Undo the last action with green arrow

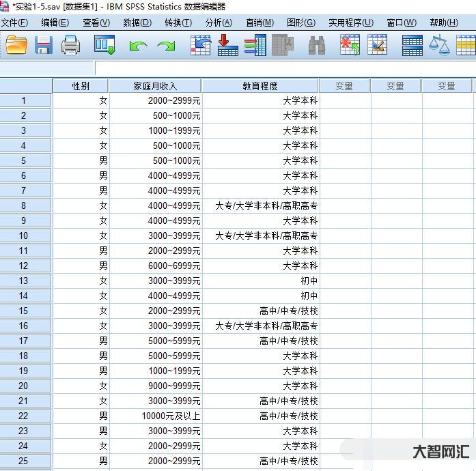pos(138,46)
